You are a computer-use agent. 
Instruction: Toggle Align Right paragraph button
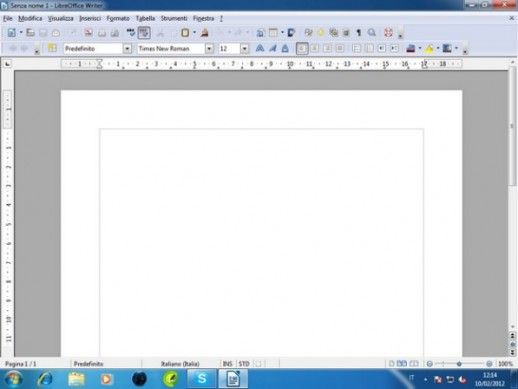(x=327, y=48)
